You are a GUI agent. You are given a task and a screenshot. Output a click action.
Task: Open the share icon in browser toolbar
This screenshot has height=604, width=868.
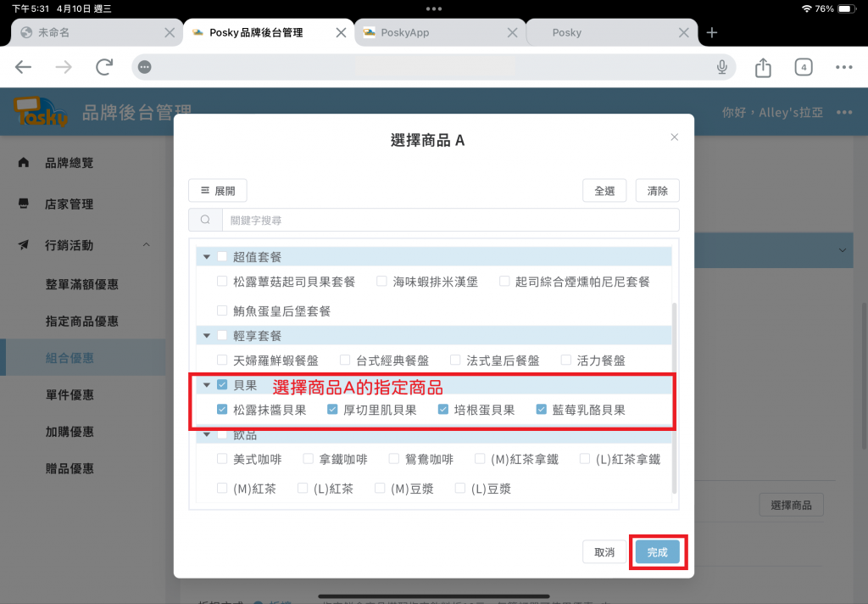point(763,67)
